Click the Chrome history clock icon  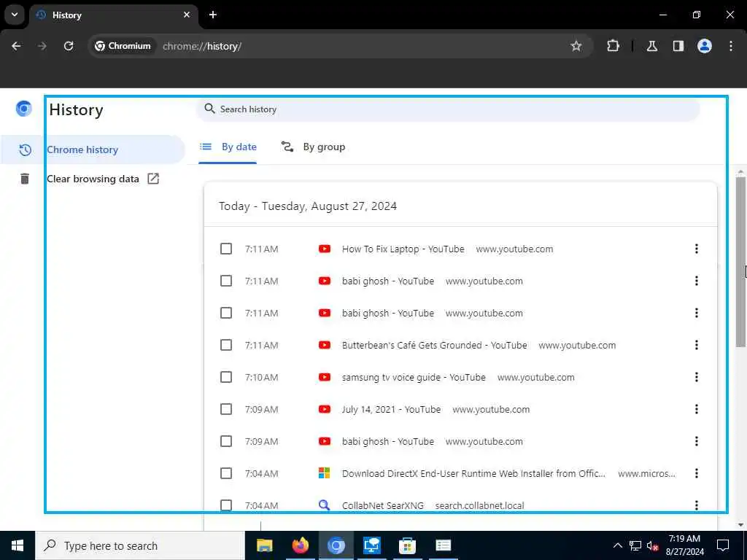pos(25,150)
